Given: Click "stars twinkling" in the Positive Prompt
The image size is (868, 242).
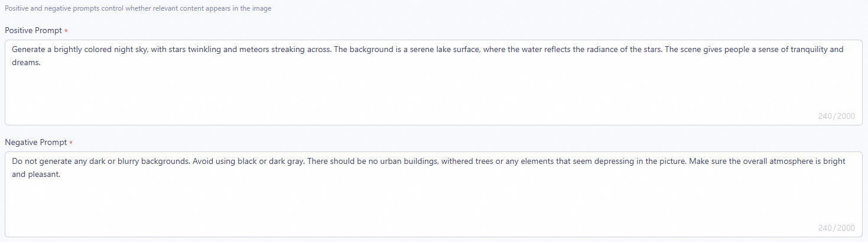Looking at the screenshot, I should (197, 49).
